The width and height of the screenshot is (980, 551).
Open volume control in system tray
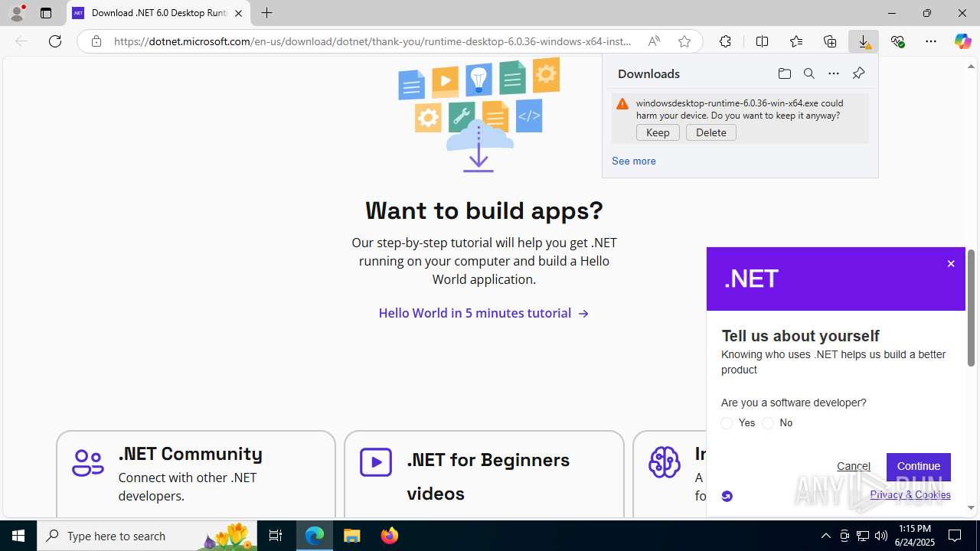881,536
